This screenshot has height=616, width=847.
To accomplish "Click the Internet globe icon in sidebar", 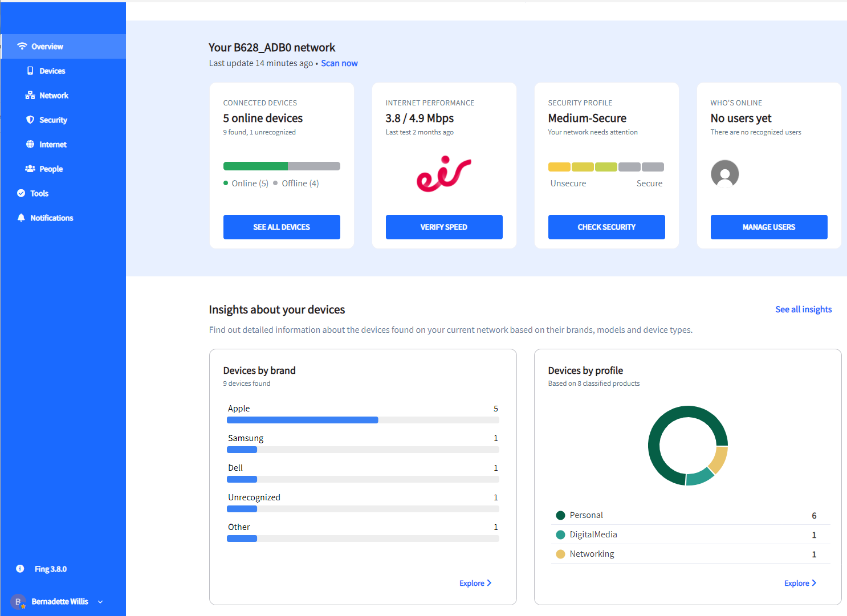I will point(30,144).
